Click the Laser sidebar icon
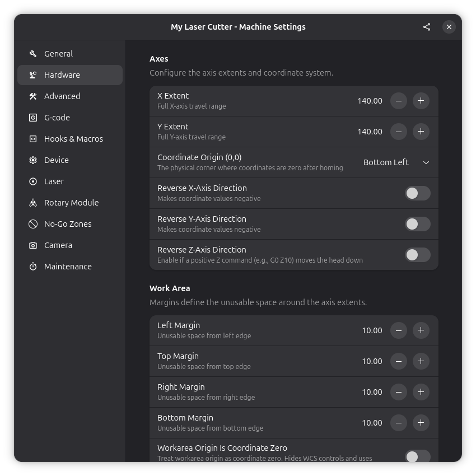The height and width of the screenshot is (476, 476). tap(33, 181)
